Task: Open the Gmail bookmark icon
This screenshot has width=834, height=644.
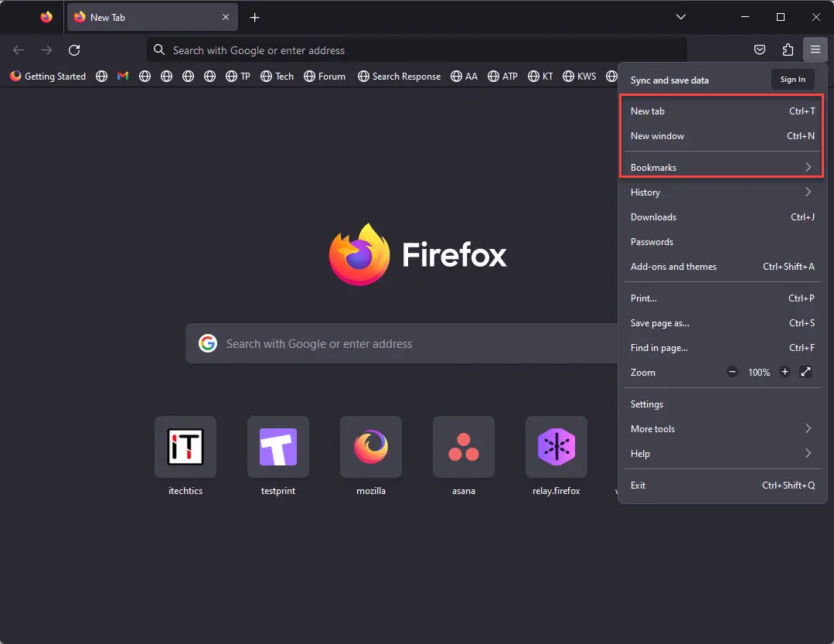Action: coord(123,76)
